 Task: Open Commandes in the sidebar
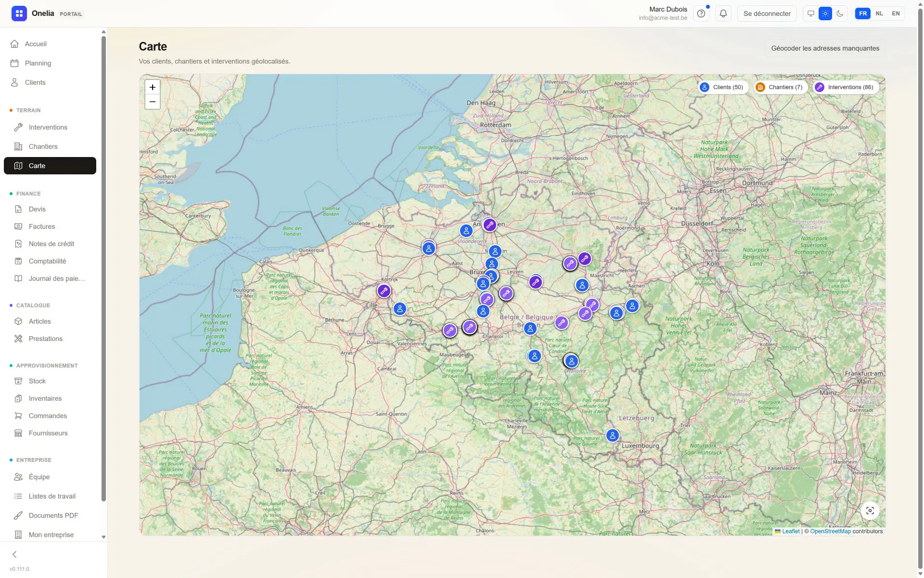[50, 416]
